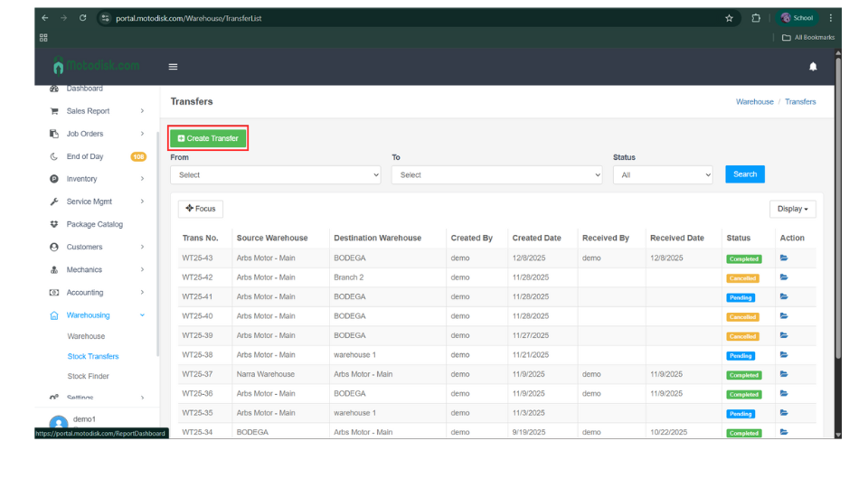Click the green Create Transfer button

click(x=208, y=138)
